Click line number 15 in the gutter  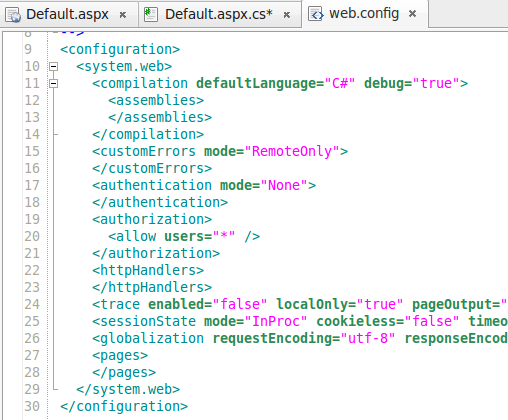pyautogui.click(x=32, y=151)
